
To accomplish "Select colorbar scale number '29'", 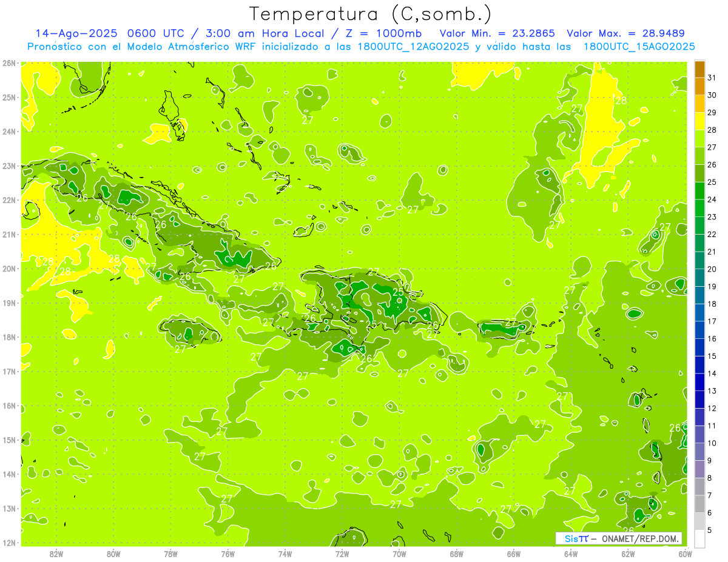I will click(712, 112).
